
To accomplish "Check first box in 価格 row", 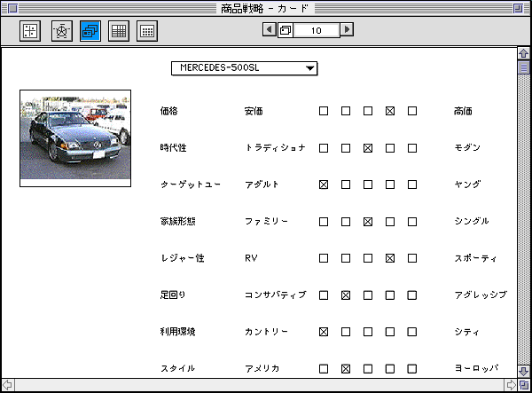I will coord(324,111).
